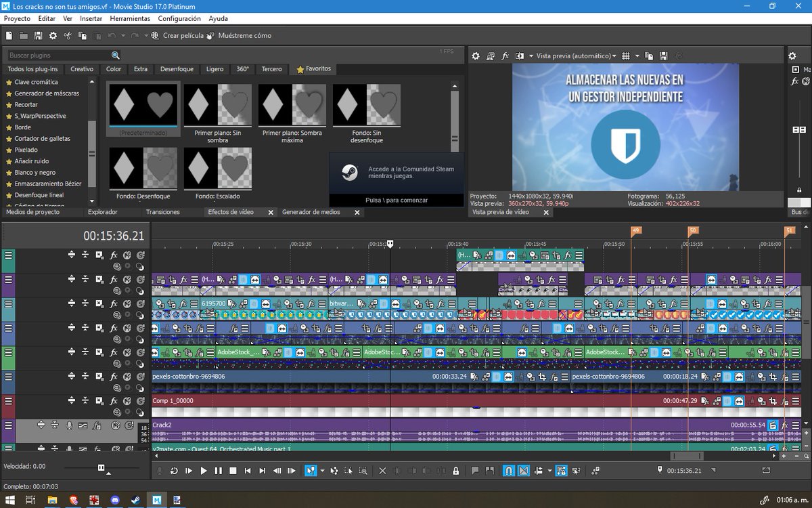Choose Primer plano: Sombra máxima preset
This screenshot has width=812, height=508.
(x=292, y=112)
